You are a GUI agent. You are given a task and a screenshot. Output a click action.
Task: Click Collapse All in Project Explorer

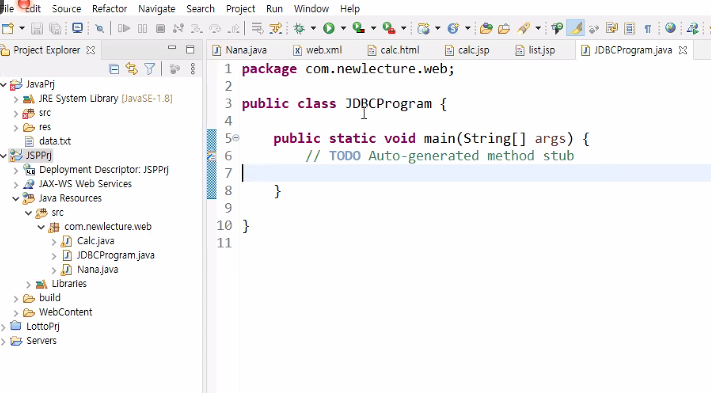point(114,69)
